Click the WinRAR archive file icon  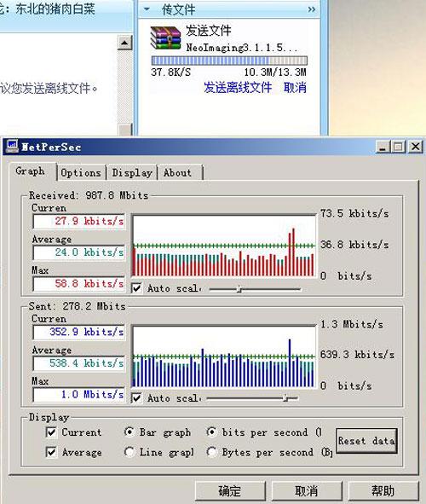165,38
